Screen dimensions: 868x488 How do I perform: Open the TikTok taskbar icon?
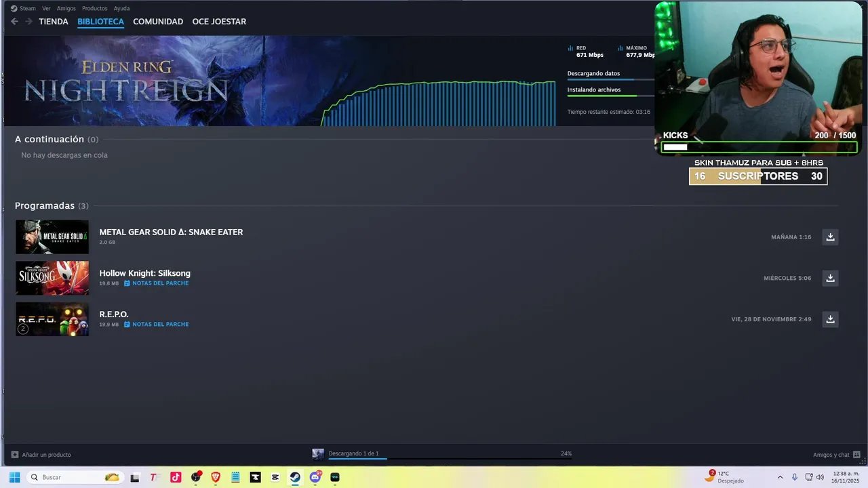pyautogui.click(x=176, y=477)
